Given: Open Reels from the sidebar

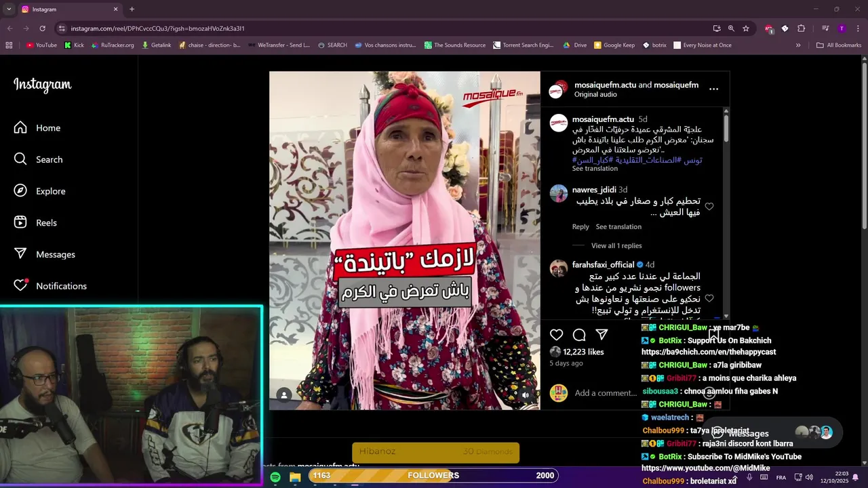Looking at the screenshot, I should click(x=36, y=222).
